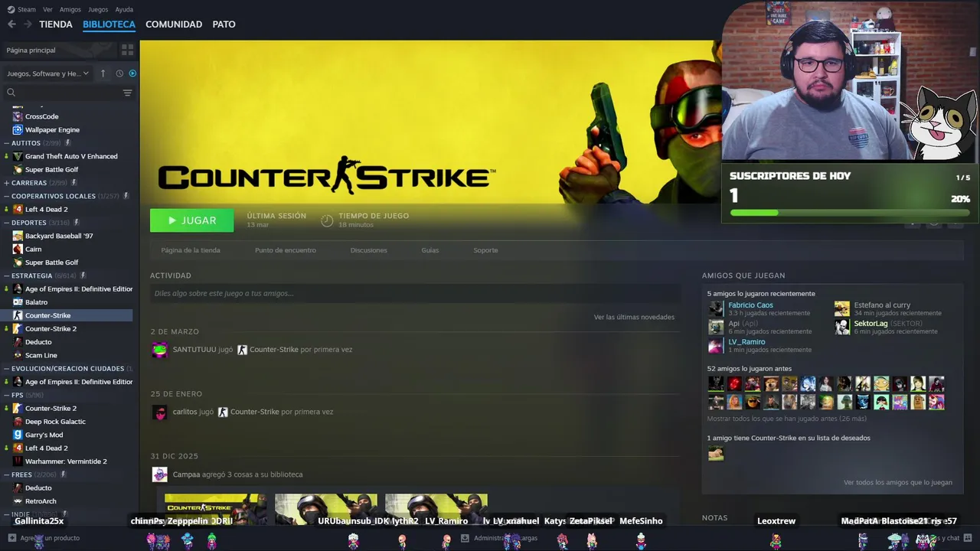
Task: Select Deducto under FREES
Action: pos(38,487)
